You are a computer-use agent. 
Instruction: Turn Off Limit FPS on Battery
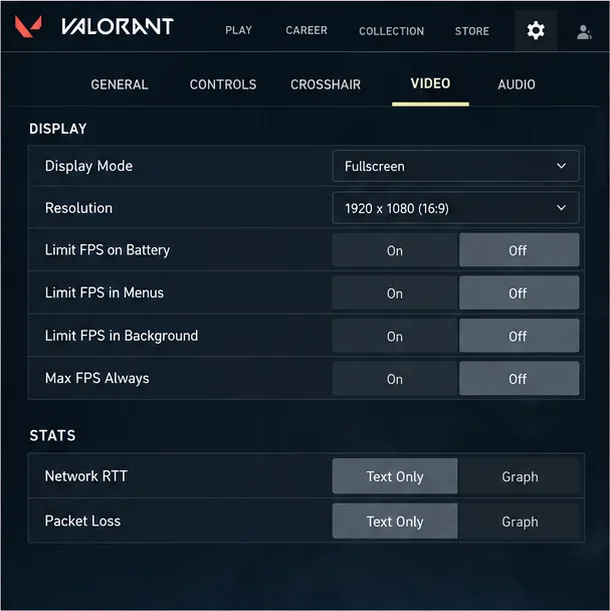click(519, 250)
